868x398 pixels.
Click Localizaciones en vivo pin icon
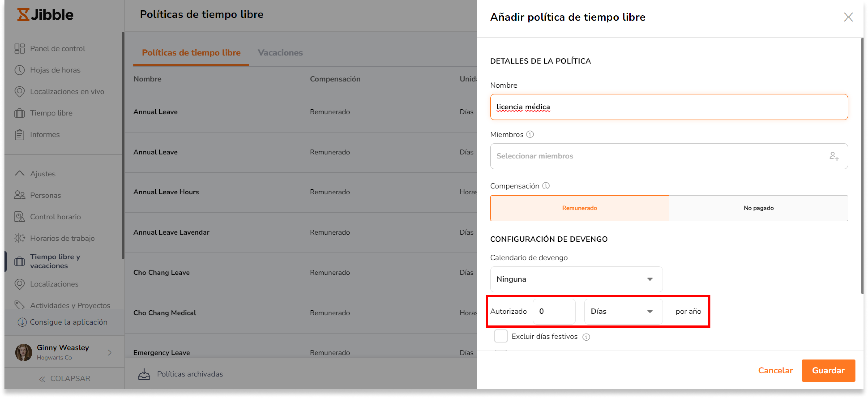coord(19,92)
